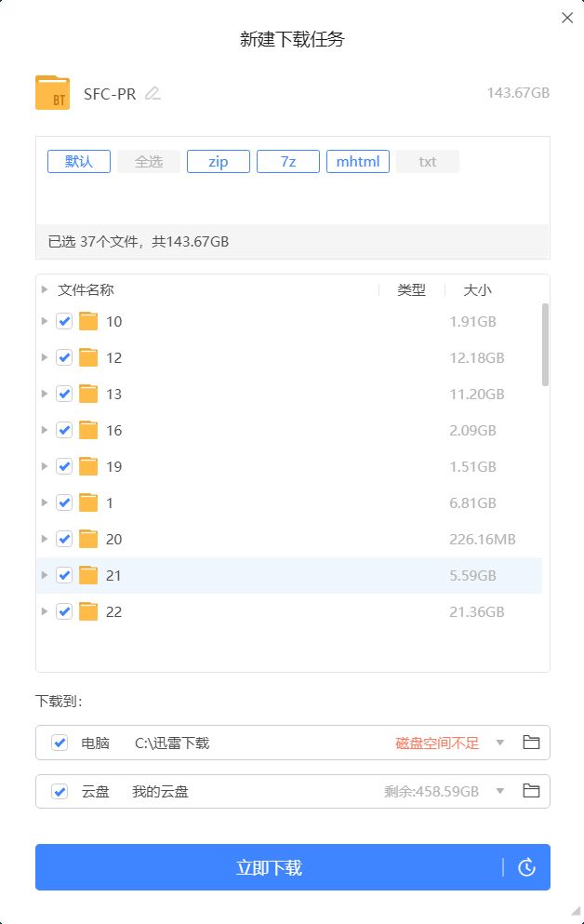Open the computer path dropdown arrow

pyautogui.click(x=499, y=743)
